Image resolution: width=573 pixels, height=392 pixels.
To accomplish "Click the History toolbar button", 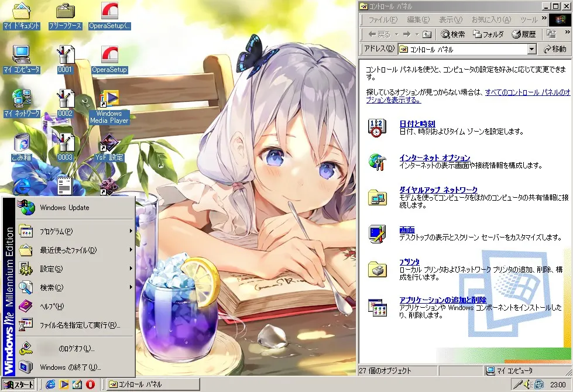I will click(x=524, y=35).
